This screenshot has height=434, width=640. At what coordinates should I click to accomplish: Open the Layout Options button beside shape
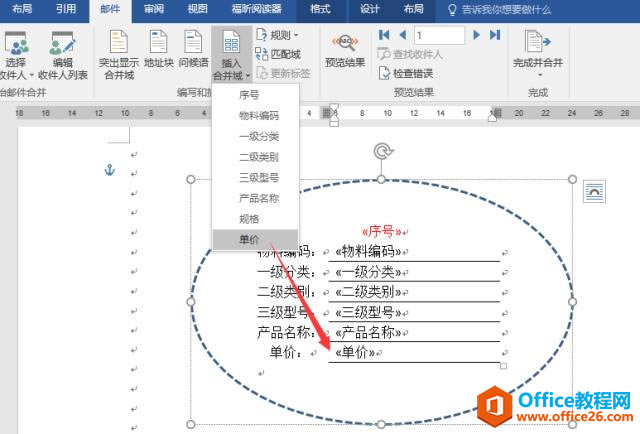point(594,191)
